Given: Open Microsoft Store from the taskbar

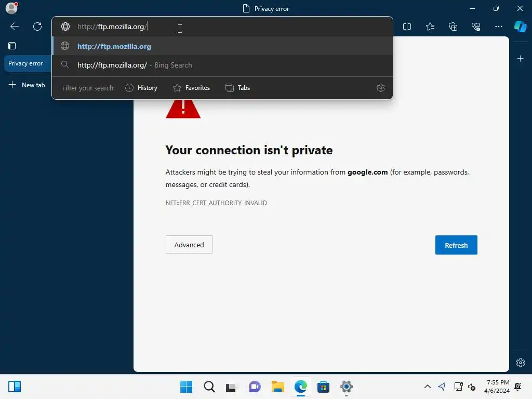Looking at the screenshot, I should click(323, 387).
